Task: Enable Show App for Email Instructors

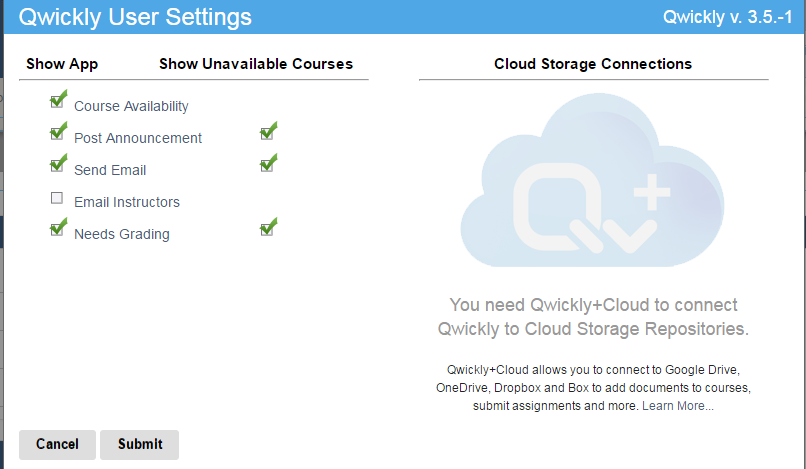Action: click(57, 198)
